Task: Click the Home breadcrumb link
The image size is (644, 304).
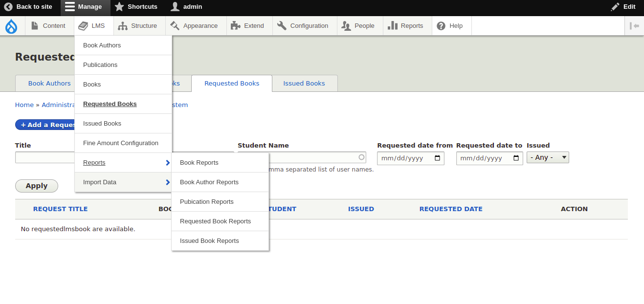Action: (24, 105)
